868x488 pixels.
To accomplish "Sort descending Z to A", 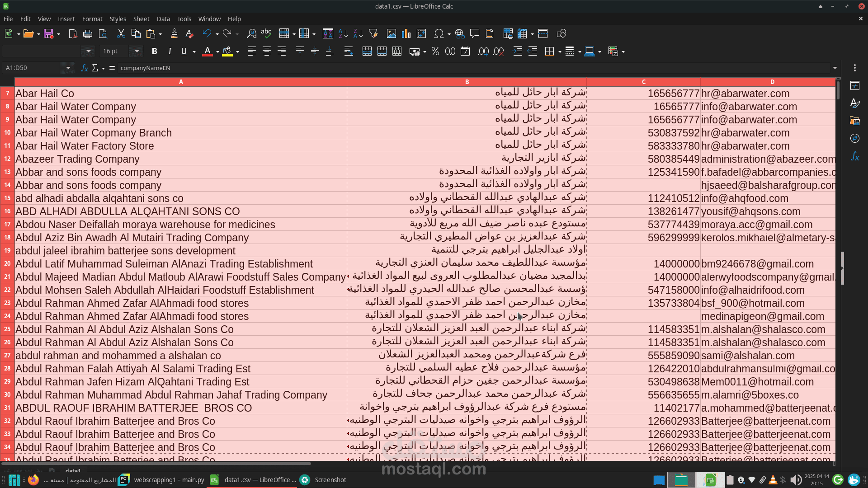I will [x=358, y=33].
